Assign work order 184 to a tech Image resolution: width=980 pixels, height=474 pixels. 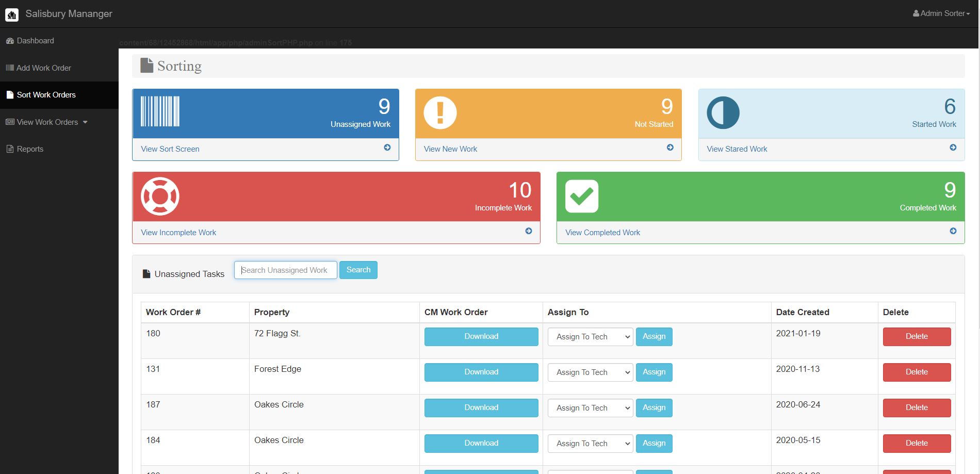click(654, 443)
